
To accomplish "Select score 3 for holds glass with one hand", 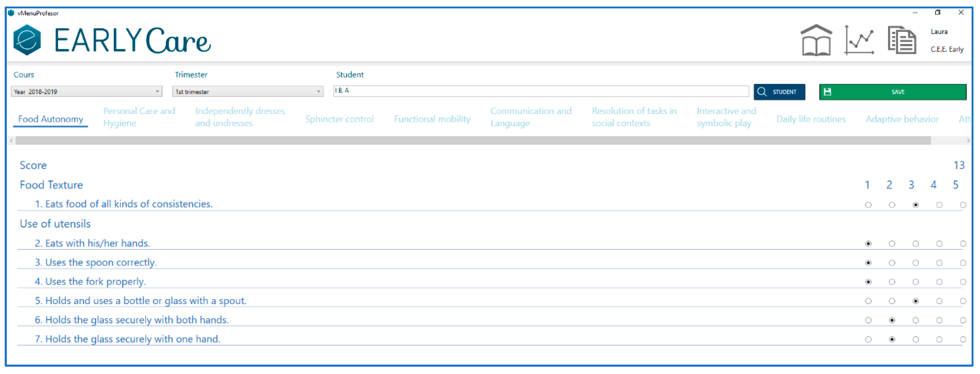I will coord(916,340).
